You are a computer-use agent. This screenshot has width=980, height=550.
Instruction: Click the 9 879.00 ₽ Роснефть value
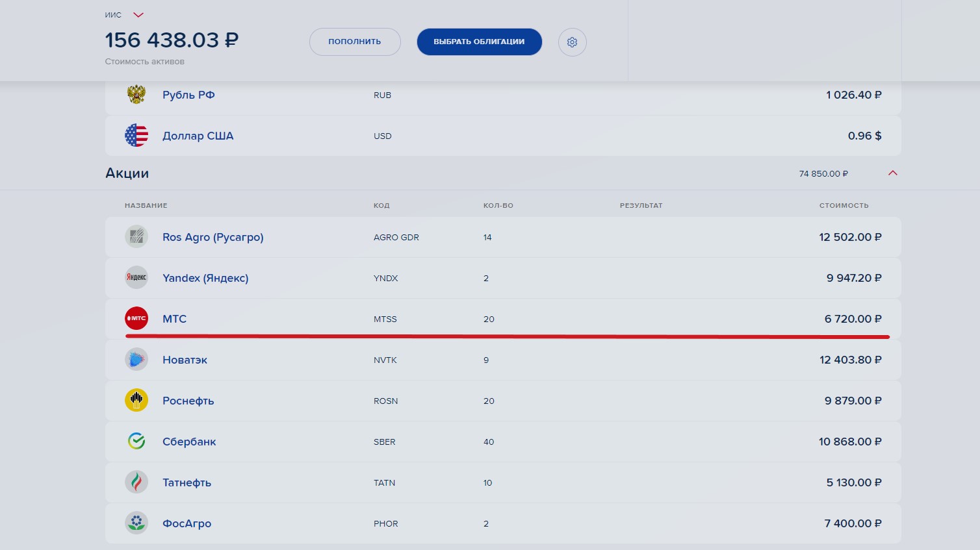[x=853, y=401]
